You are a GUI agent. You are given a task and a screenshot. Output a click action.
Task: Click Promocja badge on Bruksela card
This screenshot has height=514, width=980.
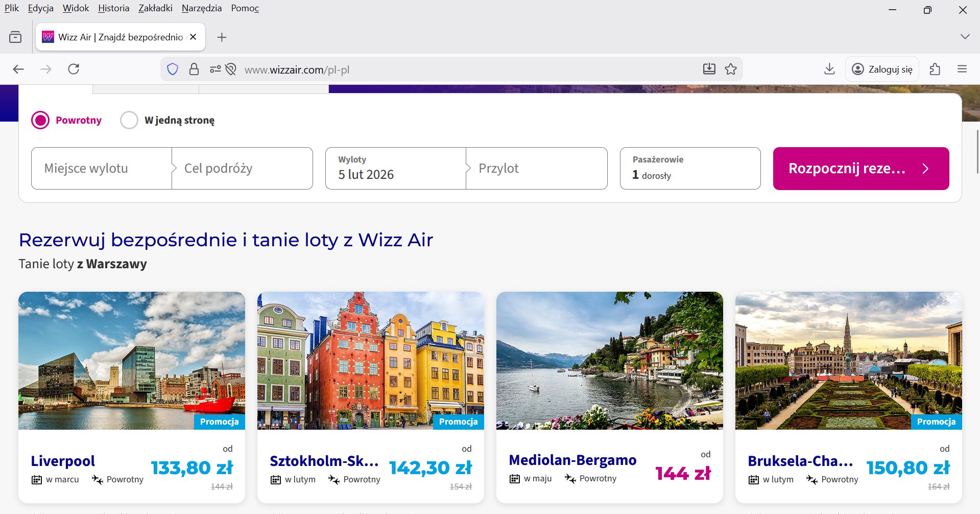(937, 422)
